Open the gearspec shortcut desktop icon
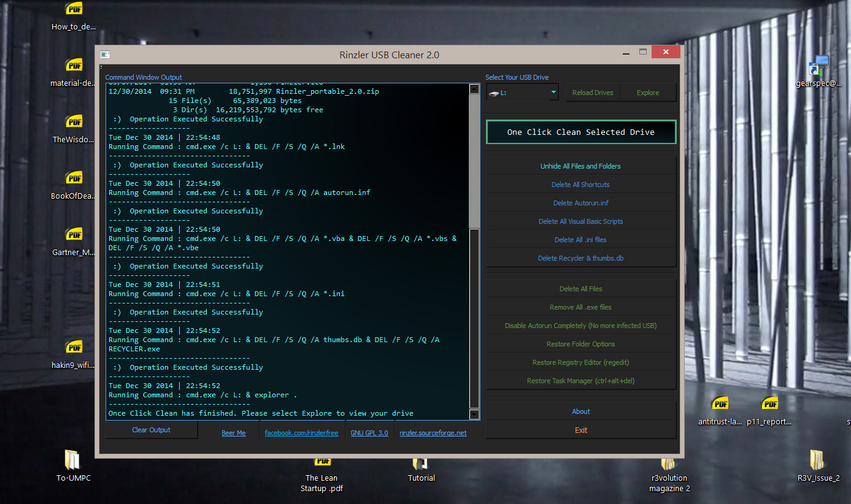 pos(818,66)
